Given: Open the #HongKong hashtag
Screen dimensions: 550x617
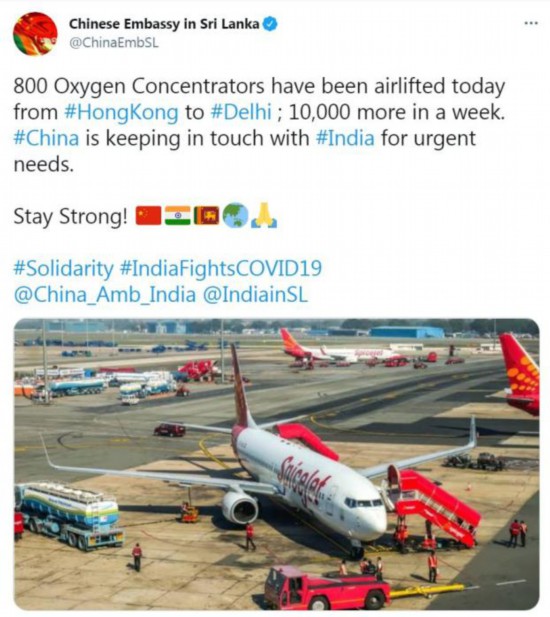Looking at the screenshot, I should pyautogui.click(x=121, y=112).
